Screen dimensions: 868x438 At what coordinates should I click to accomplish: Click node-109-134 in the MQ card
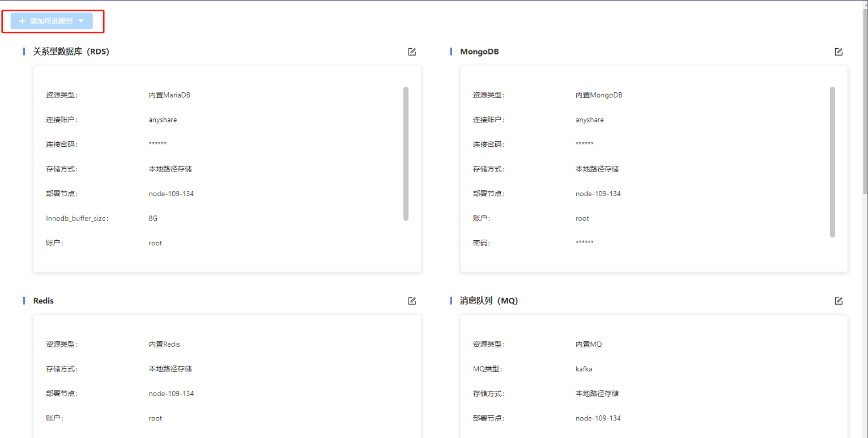pyautogui.click(x=598, y=419)
